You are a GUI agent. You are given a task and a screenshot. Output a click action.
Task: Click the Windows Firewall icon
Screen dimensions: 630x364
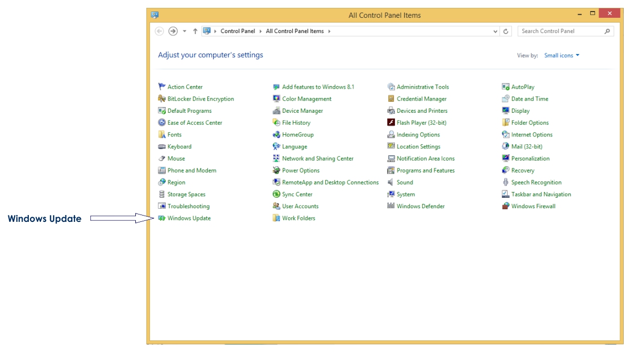(x=506, y=207)
